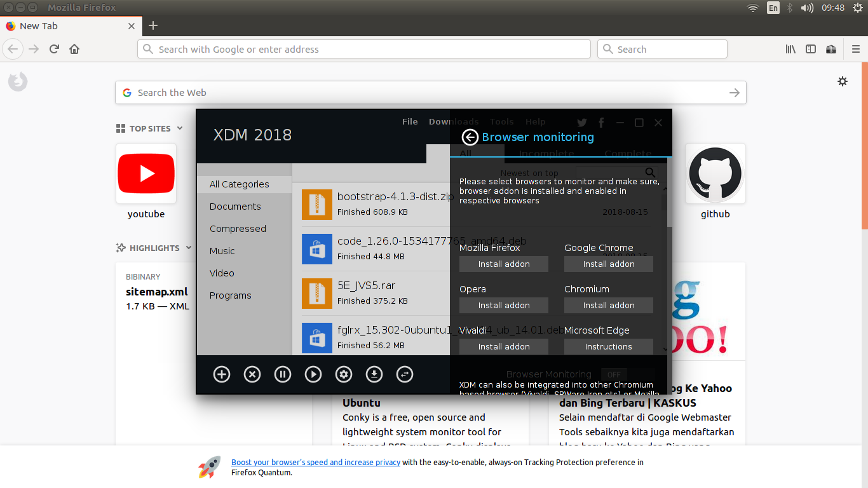Go back in Firefox navigation
This screenshot has height=488, width=868.
pos(13,49)
